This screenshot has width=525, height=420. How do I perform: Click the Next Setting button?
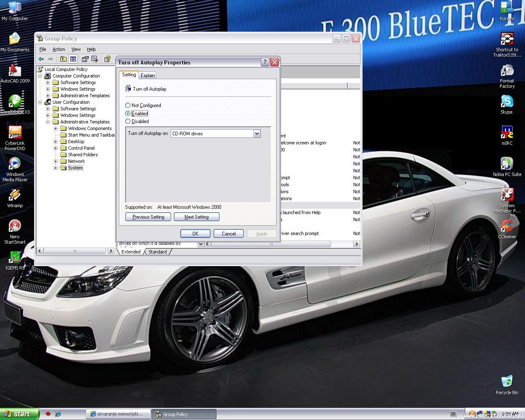[x=196, y=217]
